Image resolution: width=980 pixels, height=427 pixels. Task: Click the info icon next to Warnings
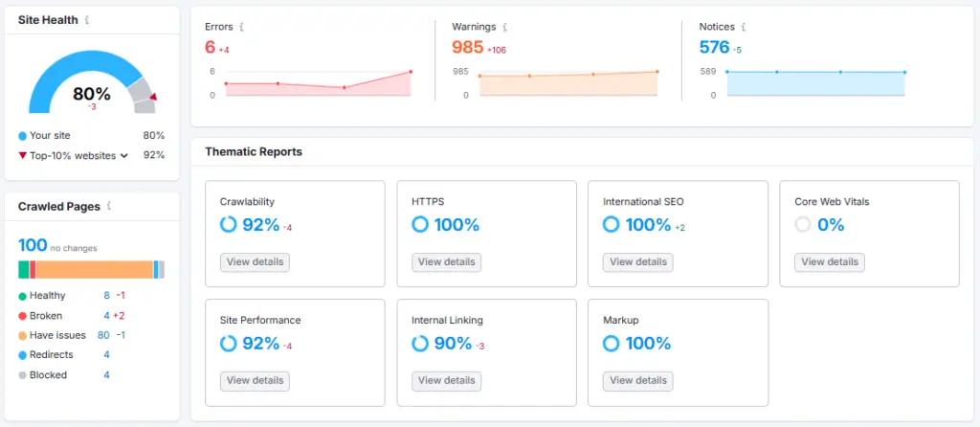tap(504, 27)
